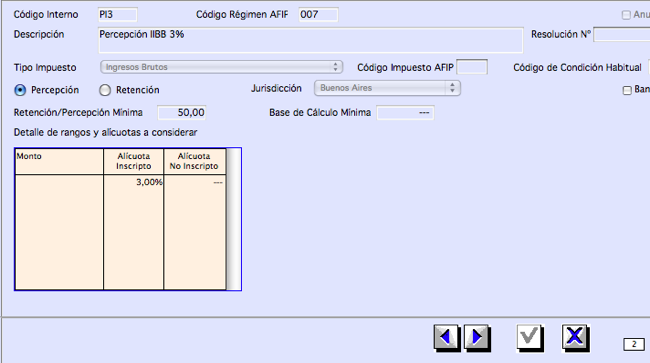Screen dimensions: 650x363
Task: Click the Código Interno field
Action: click(x=118, y=15)
